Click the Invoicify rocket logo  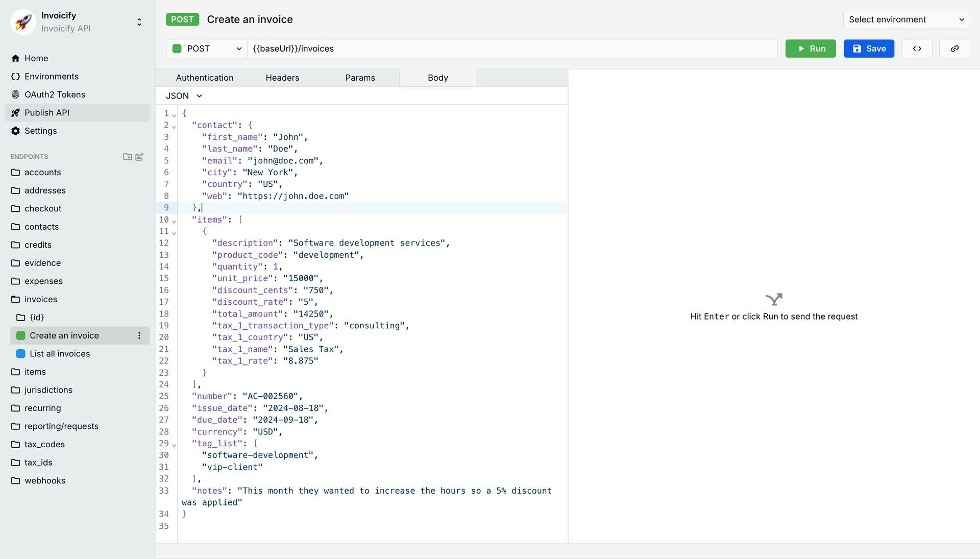[x=23, y=22]
